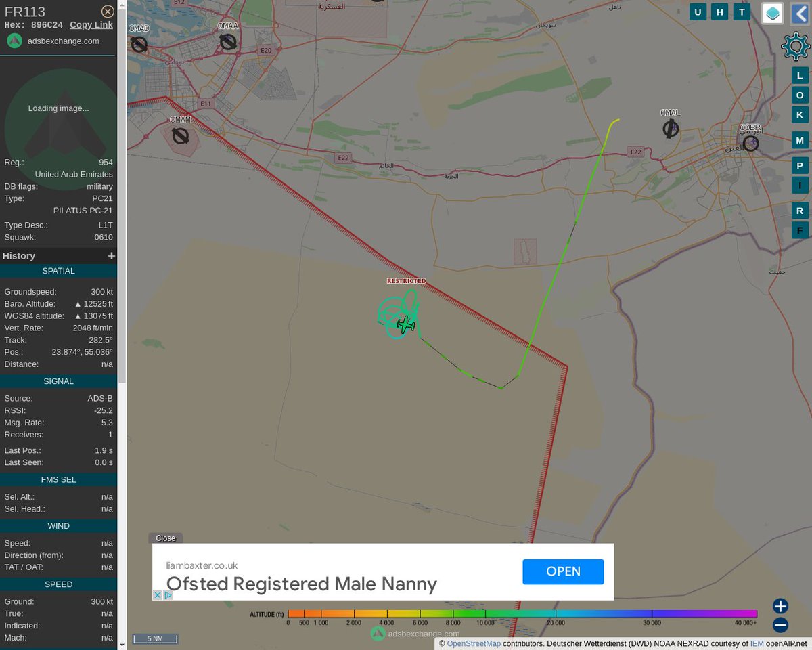The height and width of the screenshot is (650, 812).
Task: Click the SPATIAL section header
Action: 58,271
